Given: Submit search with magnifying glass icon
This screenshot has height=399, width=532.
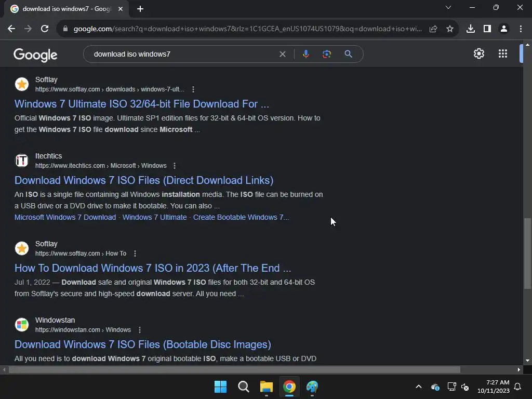Looking at the screenshot, I should [348, 54].
